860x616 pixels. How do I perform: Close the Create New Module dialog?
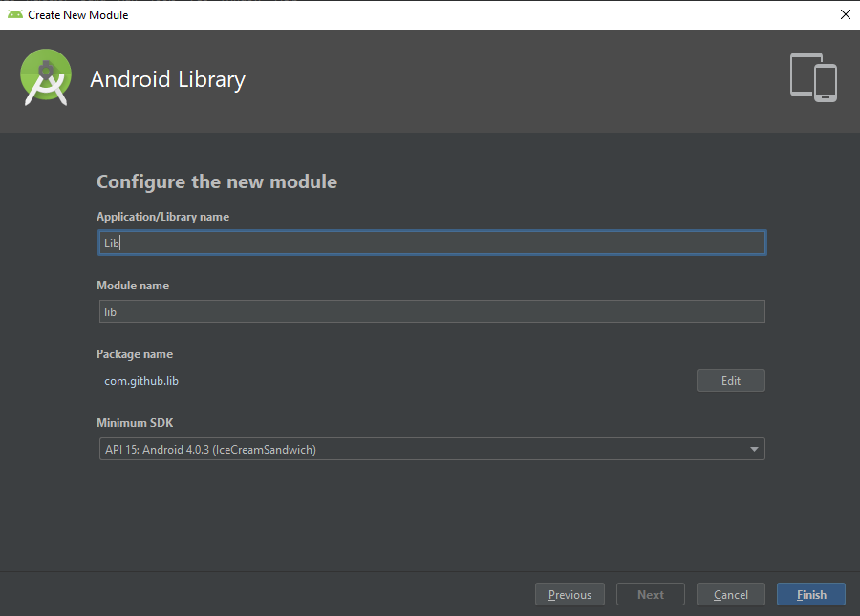[845, 14]
